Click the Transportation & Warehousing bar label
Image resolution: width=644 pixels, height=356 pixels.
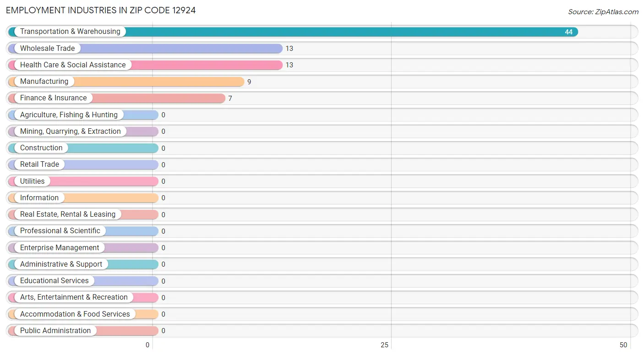tap(70, 32)
